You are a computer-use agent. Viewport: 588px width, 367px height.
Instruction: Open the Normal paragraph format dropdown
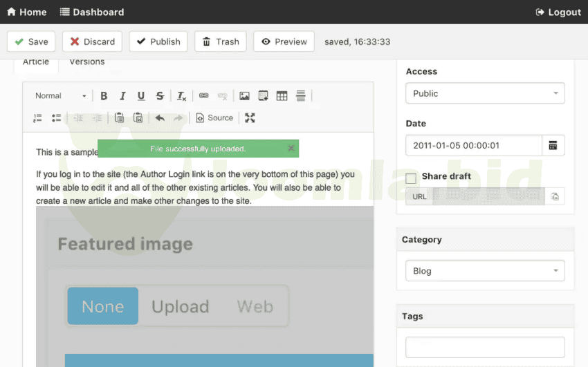(x=61, y=96)
